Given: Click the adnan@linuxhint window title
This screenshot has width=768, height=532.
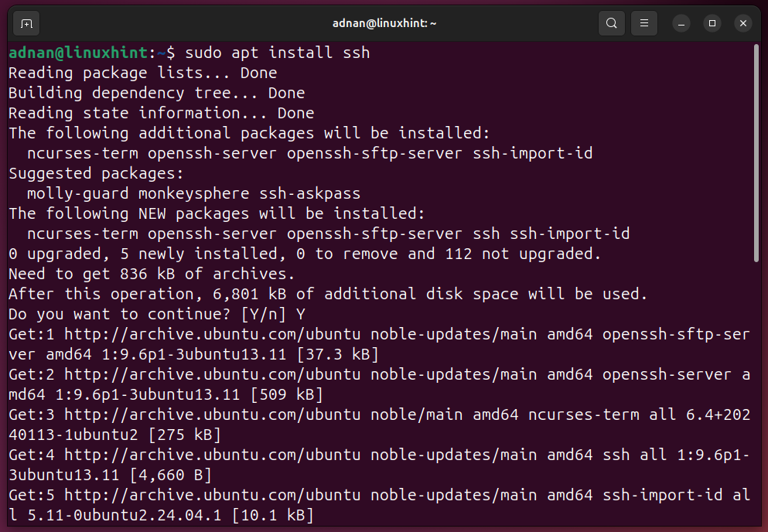Looking at the screenshot, I should 384,23.
